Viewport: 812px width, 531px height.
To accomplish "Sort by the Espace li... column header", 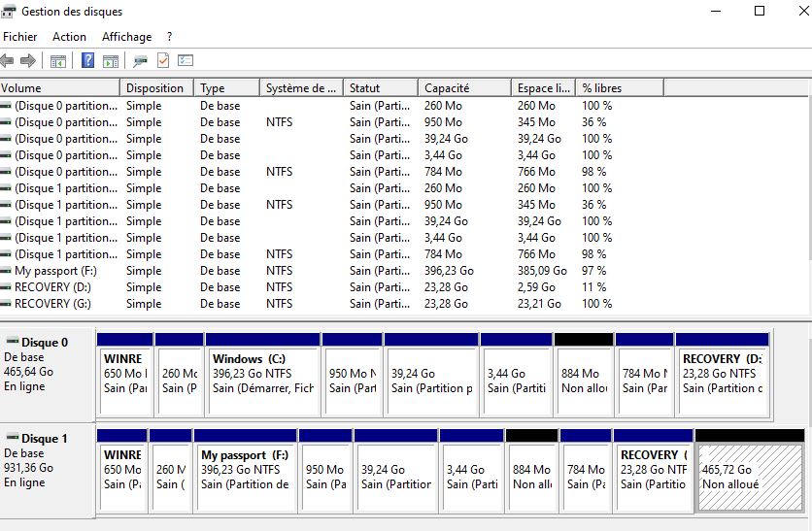I will point(544,88).
